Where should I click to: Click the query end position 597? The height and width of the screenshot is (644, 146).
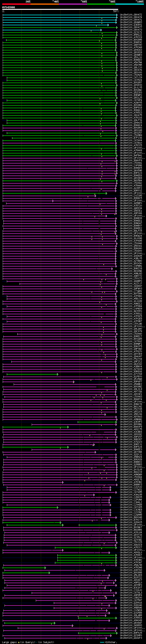(115, 11)
